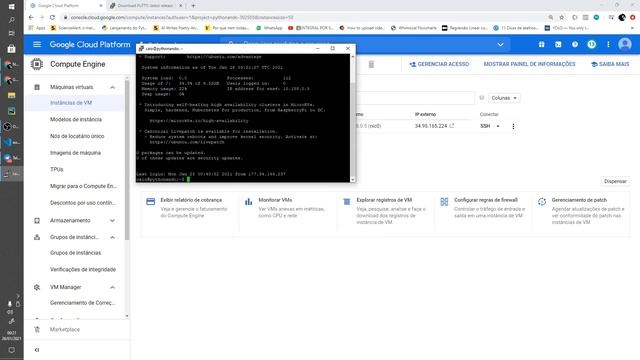The height and width of the screenshot is (360, 640).
Task: Click the Máquinas virtuais section icon
Action: coord(37,87)
